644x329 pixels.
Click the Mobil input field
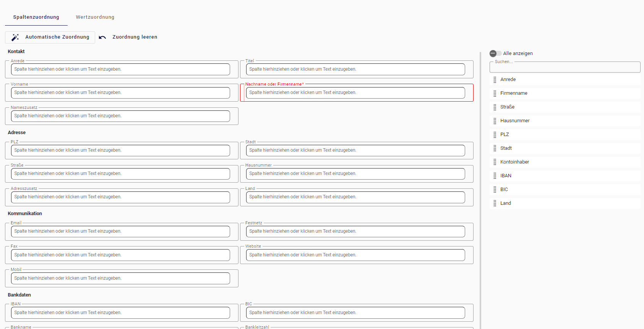[120, 278]
